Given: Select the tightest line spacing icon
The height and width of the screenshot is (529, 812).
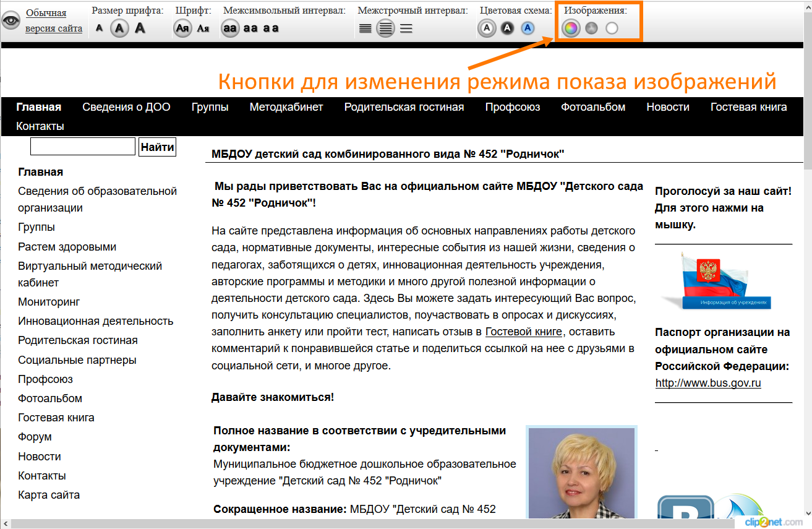Looking at the screenshot, I should click(365, 28).
